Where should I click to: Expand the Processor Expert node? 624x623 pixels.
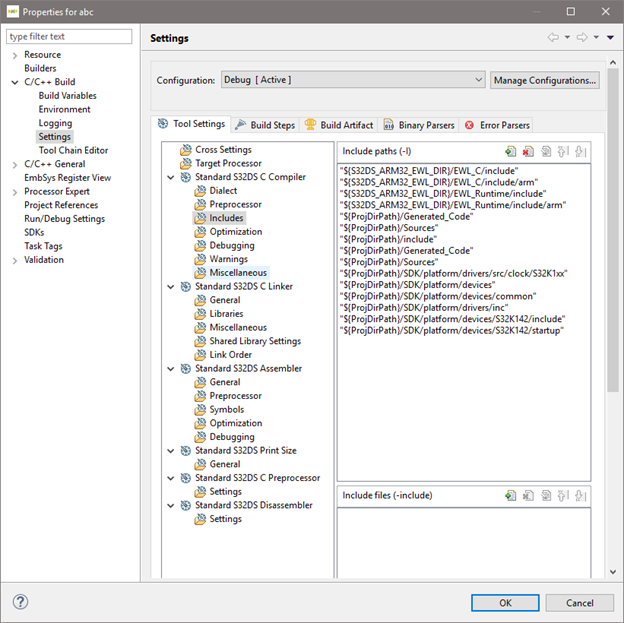point(15,192)
